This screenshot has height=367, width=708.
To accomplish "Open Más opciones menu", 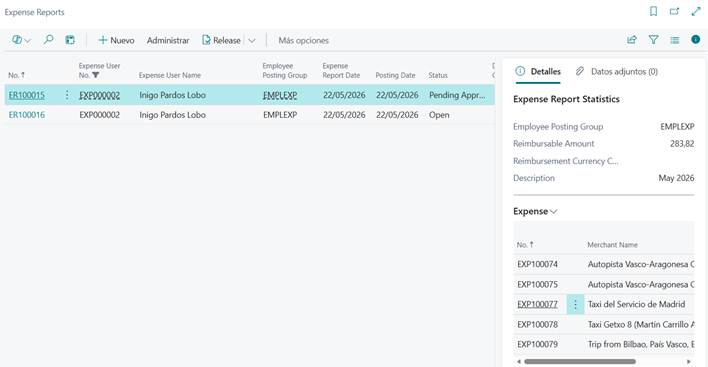I will [x=303, y=40].
